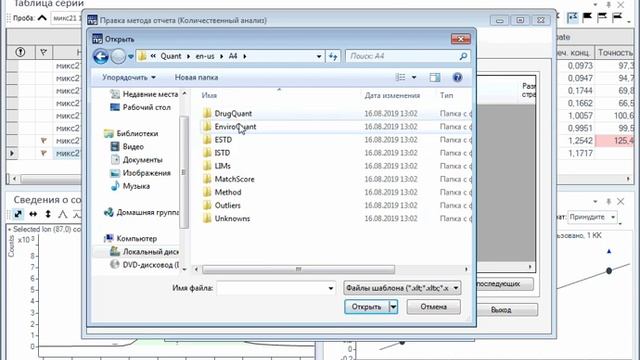Open the Документы library

(137, 160)
